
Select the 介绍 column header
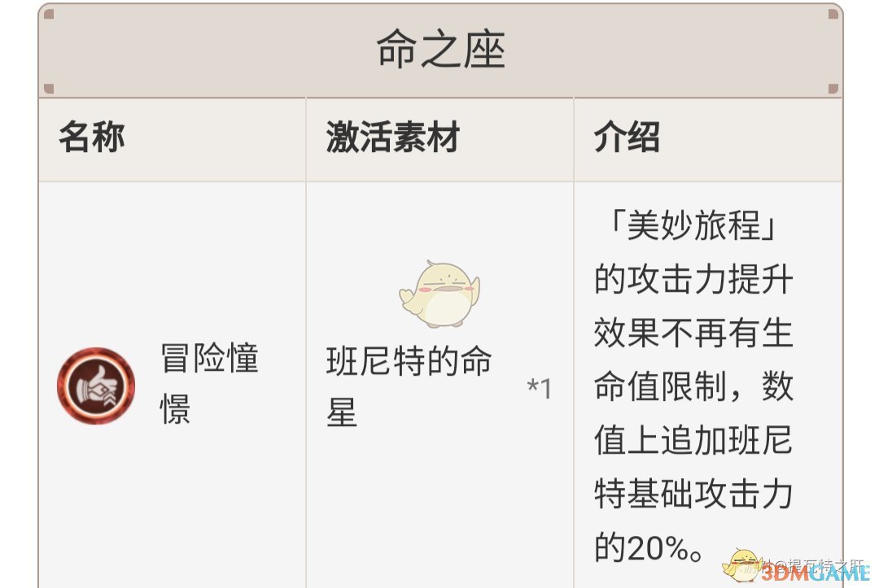(x=627, y=138)
